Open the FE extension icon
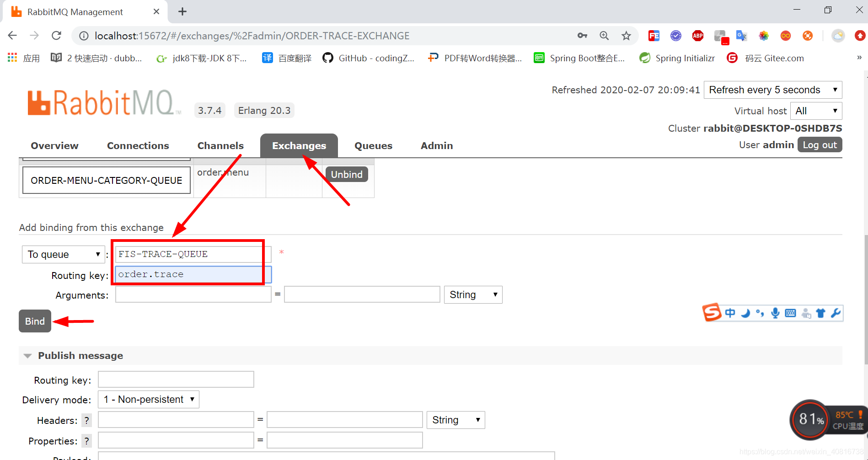The height and width of the screenshot is (460, 868). 654,36
